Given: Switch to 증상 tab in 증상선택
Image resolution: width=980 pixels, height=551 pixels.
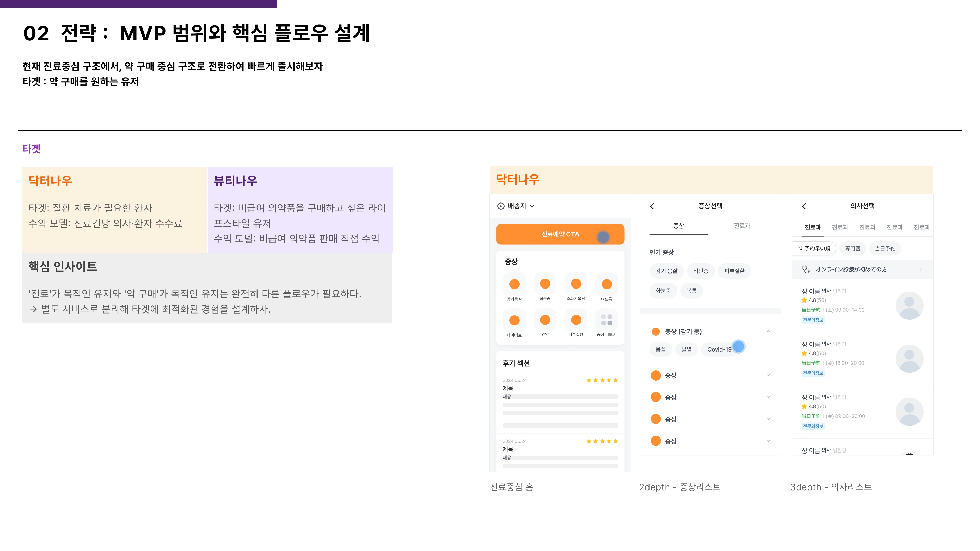Looking at the screenshot, I should click(679, 226).
